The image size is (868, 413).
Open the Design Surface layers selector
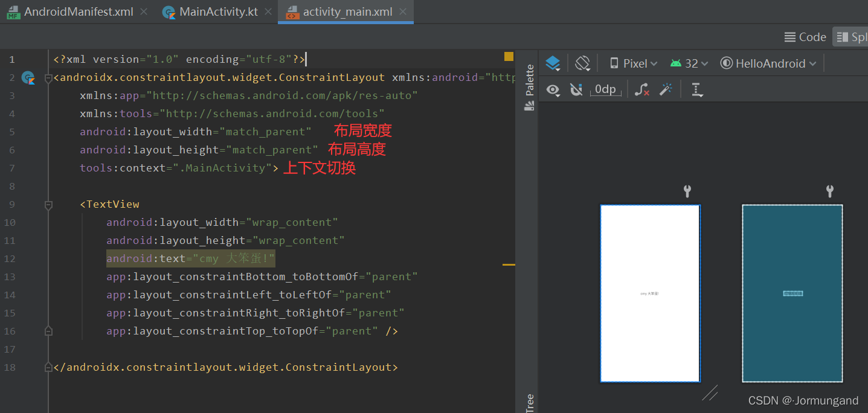[553, 63]
